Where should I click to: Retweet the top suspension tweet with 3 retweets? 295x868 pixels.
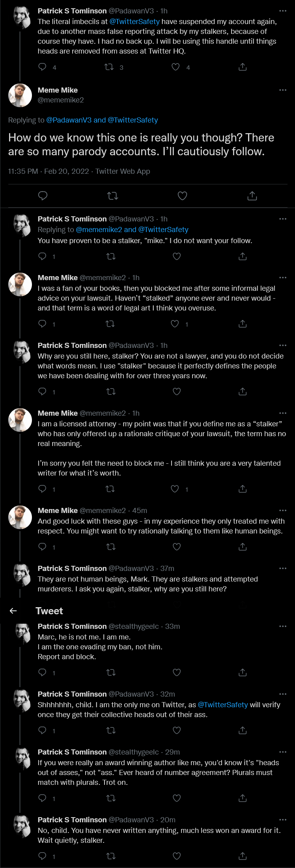point(109,67)
